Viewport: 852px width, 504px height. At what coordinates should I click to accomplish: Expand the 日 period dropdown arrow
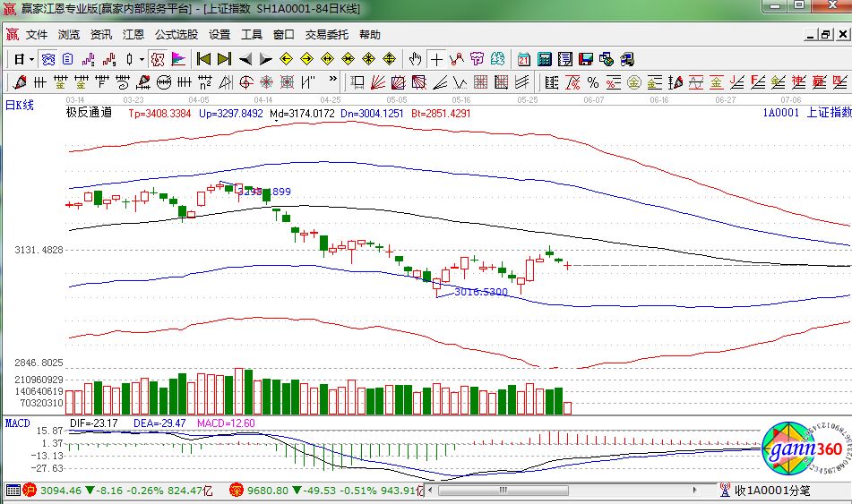(x=31, y=59)
